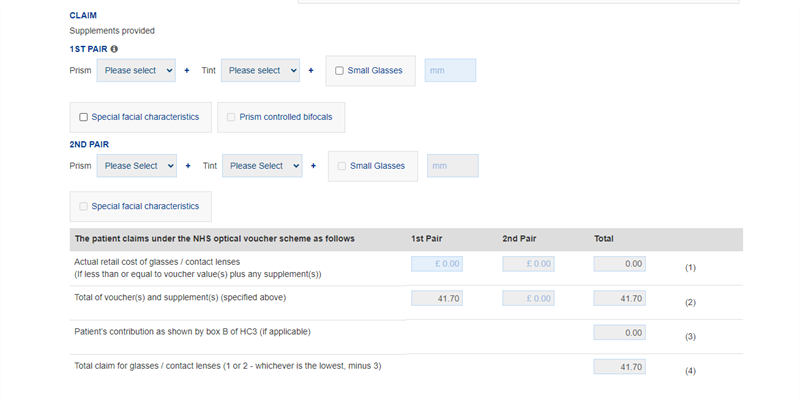Click the 2nd Pair actual retail cost field
Screen dimensions: 800x406
(x=526, y=264)
